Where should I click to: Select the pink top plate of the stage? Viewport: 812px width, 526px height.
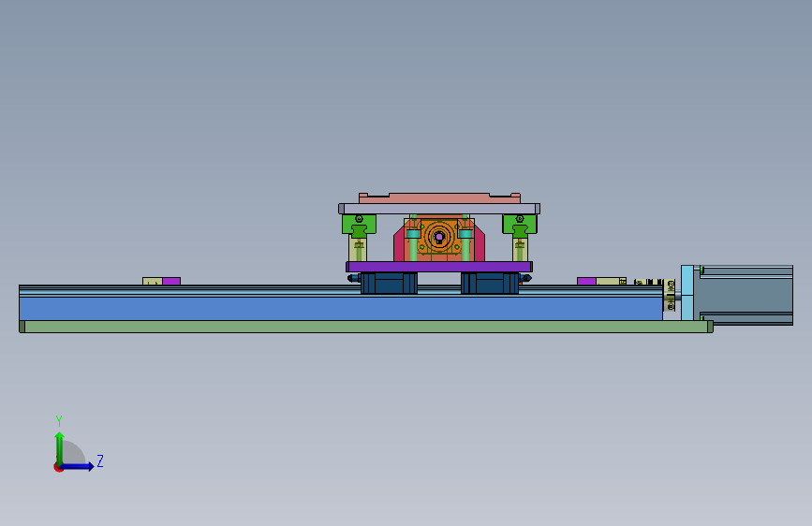(439, 198)
